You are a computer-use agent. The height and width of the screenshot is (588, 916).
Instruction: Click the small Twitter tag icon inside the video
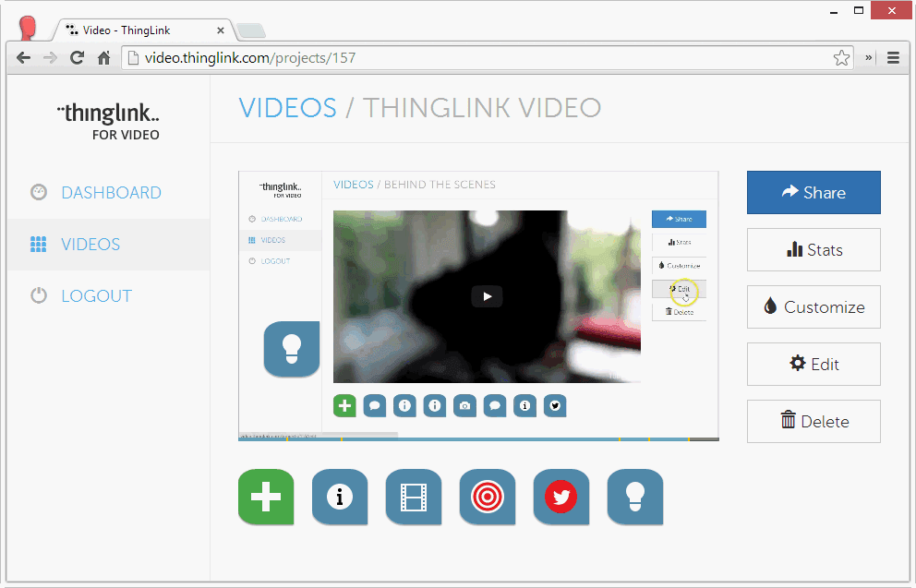click(555, 406)
